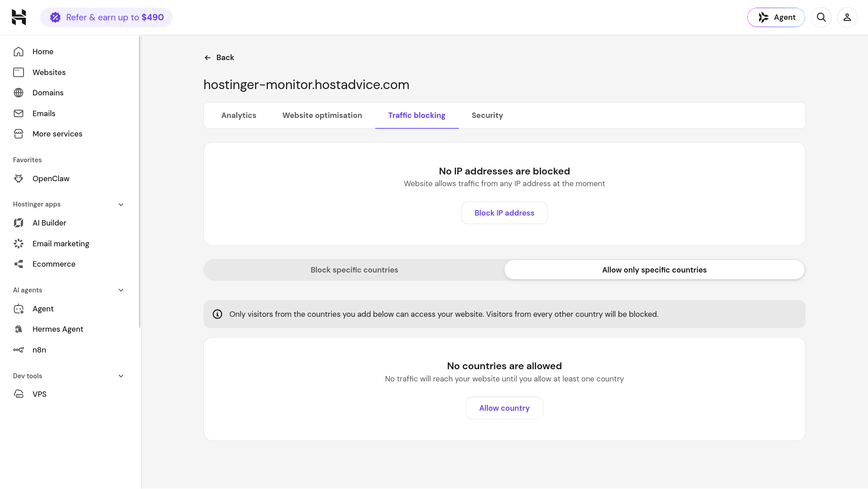This screenshot has height=489, width=868.
Task: Click the AI Builder label
Action: (49, 223)
